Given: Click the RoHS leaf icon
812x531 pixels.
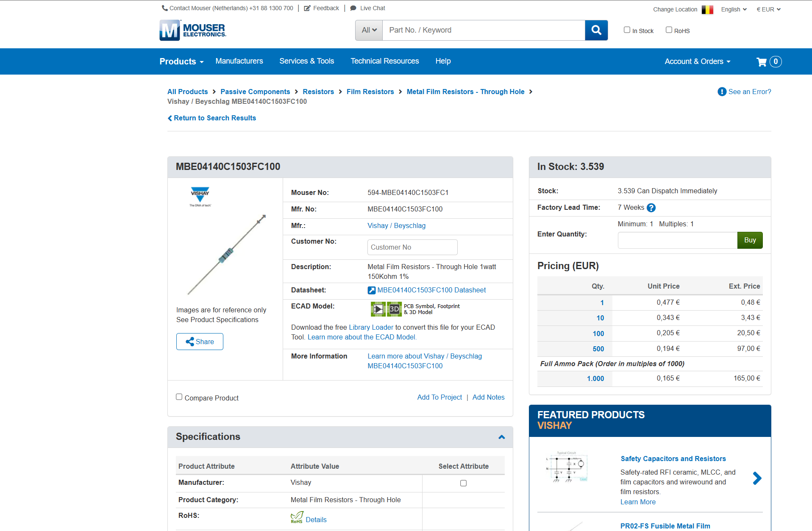Looking at the screenshot, I should tap(297, 517).
